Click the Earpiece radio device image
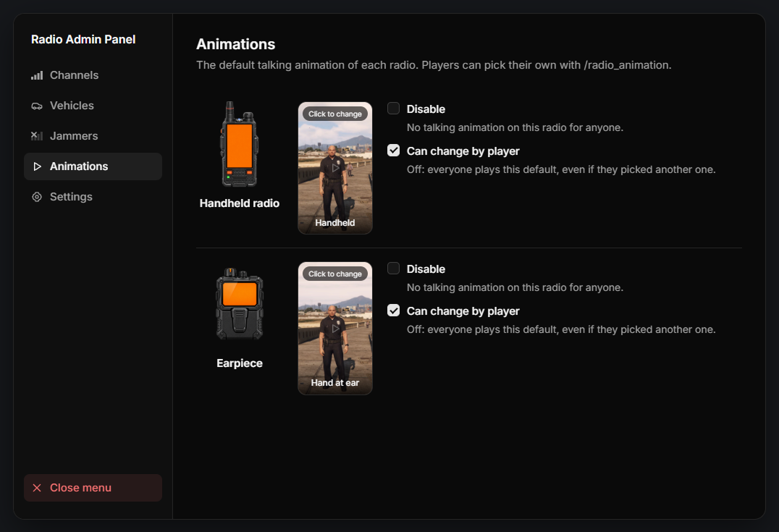Screen dimensions: 779x532 pos(240,304)
